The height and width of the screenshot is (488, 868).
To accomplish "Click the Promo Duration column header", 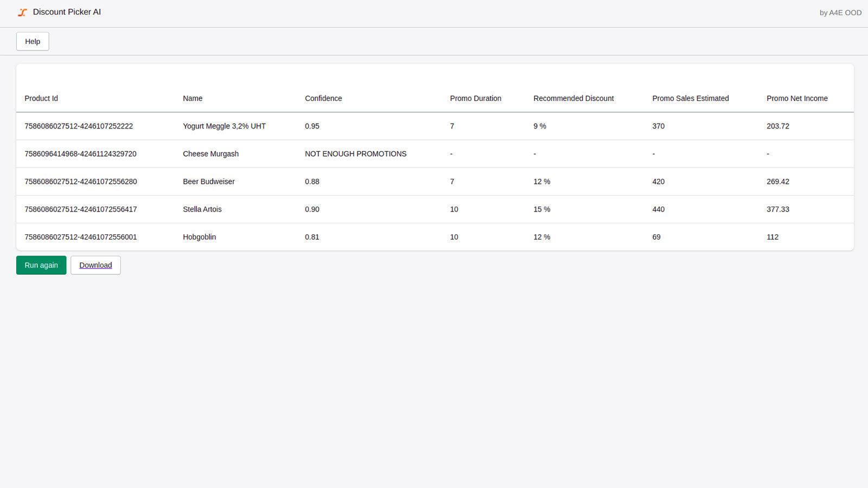I will pyautogui.click(x=475, y=98).
